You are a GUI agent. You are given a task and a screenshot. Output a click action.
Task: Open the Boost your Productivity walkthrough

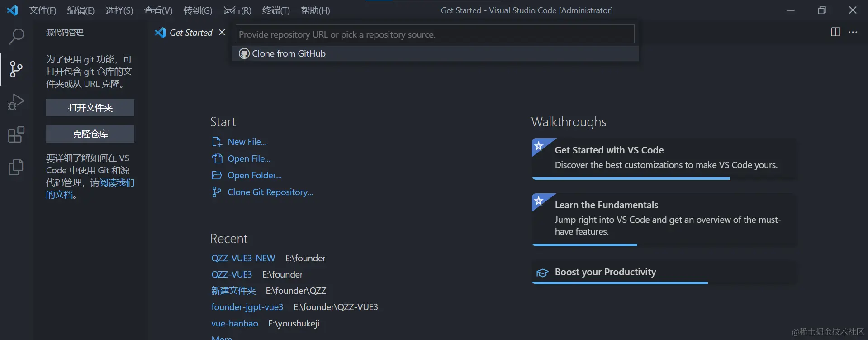click(x=664, y=272)
